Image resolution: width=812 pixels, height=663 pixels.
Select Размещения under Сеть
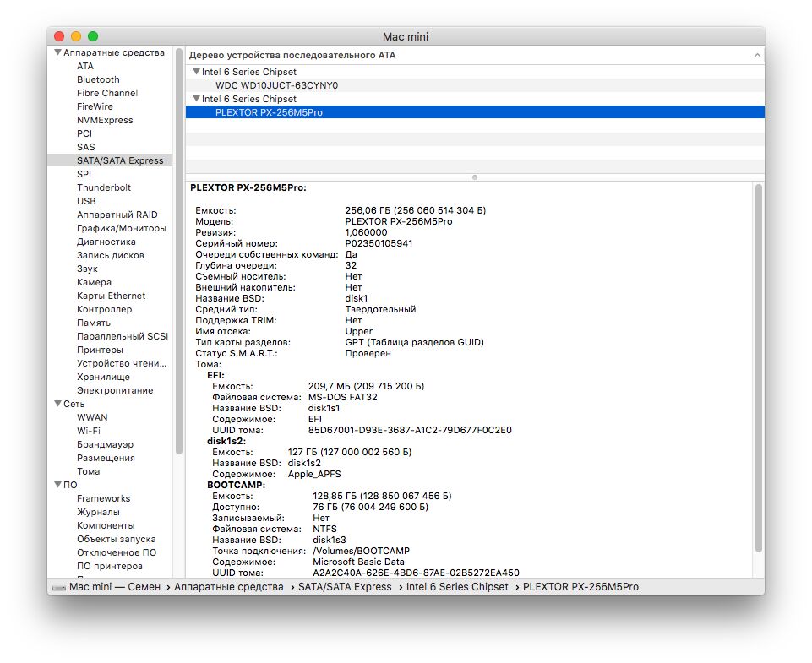[106, 458]
